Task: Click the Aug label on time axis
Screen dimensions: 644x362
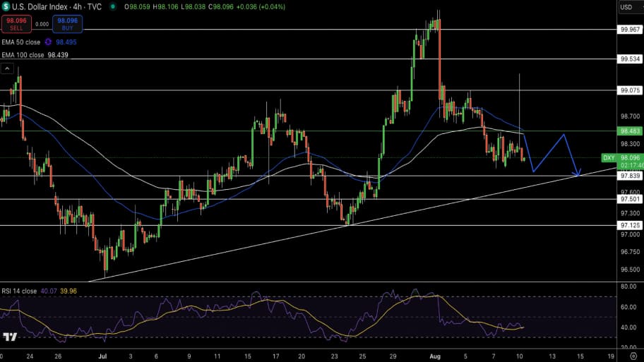Action: point(435,356)
